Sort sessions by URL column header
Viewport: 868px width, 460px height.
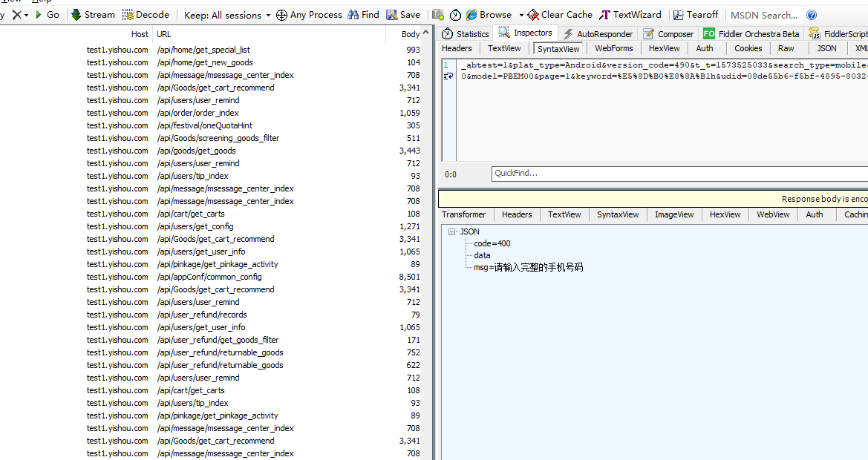point(163,34)
